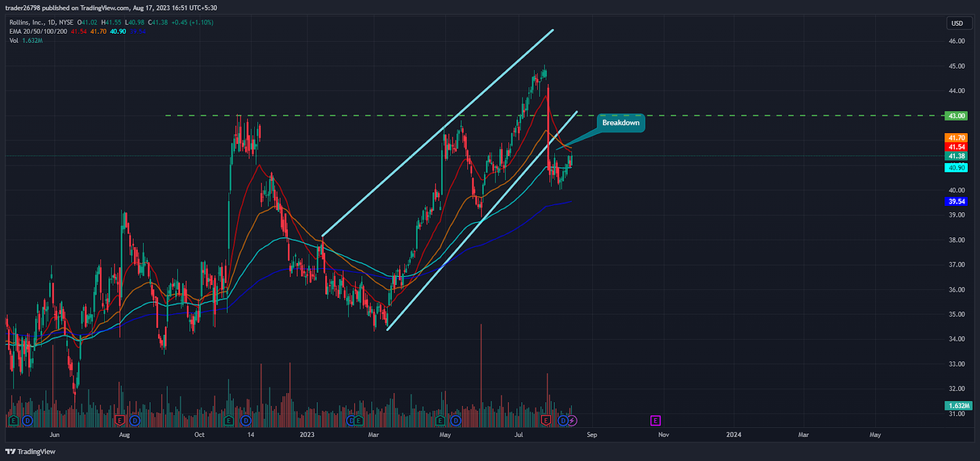Open the red earnings marker near Aug
980x461 pixels.
click(120, 421)
